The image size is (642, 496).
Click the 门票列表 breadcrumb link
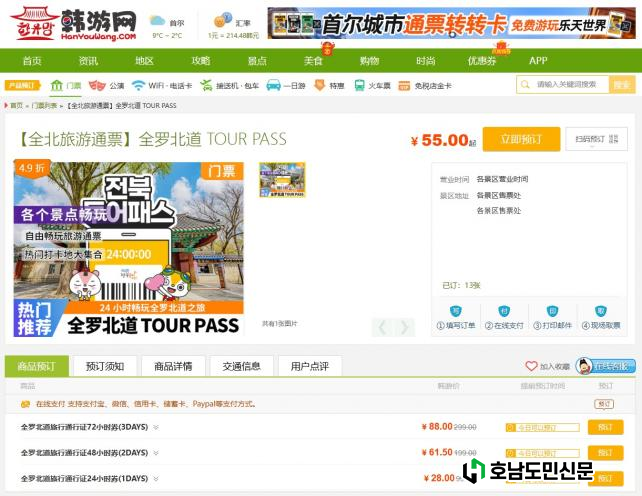click(x=45, y=105)
